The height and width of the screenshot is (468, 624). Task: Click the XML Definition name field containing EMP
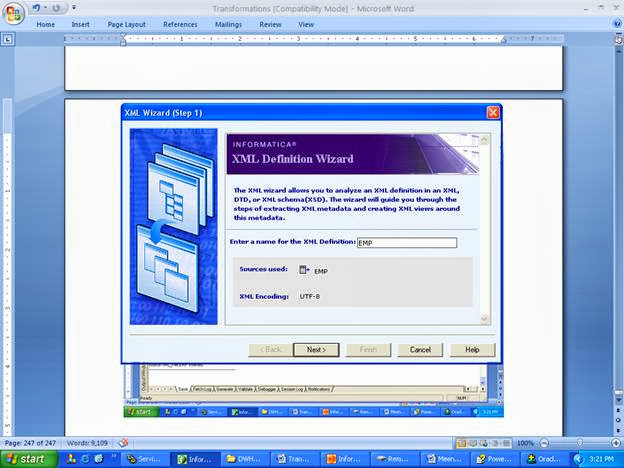407,243
